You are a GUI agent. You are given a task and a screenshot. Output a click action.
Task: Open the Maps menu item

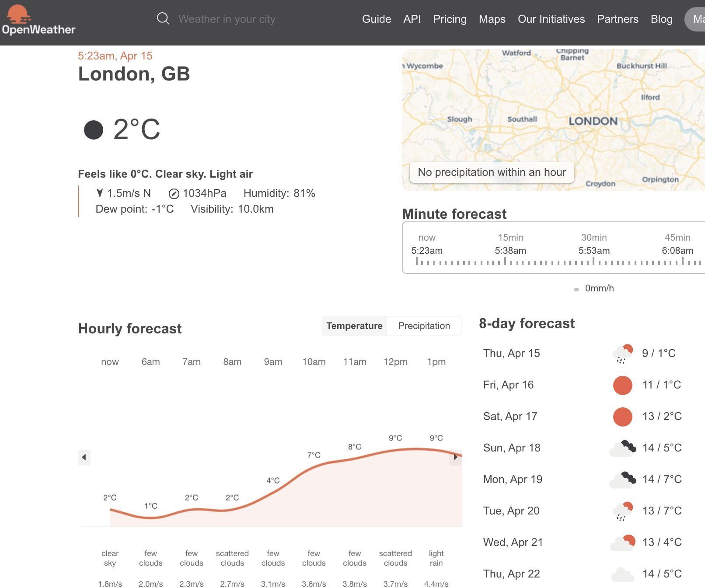pos(492,19)
